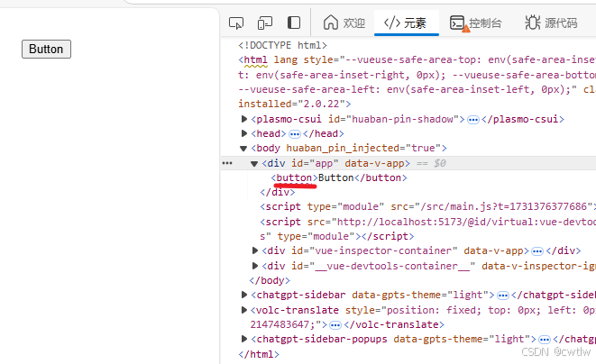The width and height of the screenshot is (596, 364).
Task: Switch to the 元素 elements tab
Action: pos(406,23)
